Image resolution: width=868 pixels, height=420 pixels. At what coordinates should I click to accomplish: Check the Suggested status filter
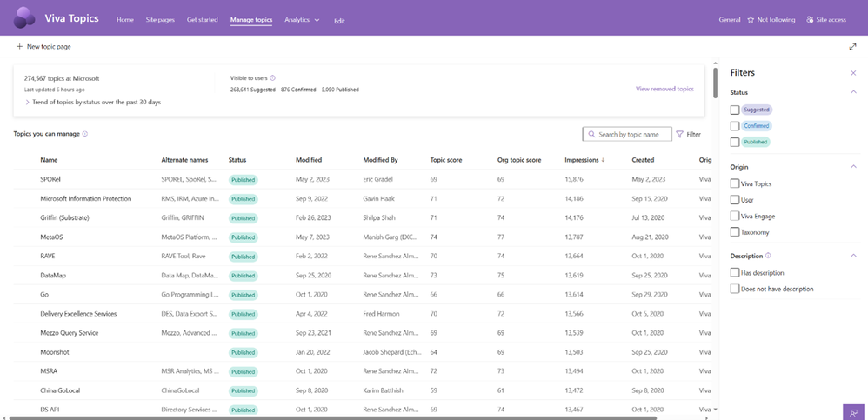coord(735,110)
